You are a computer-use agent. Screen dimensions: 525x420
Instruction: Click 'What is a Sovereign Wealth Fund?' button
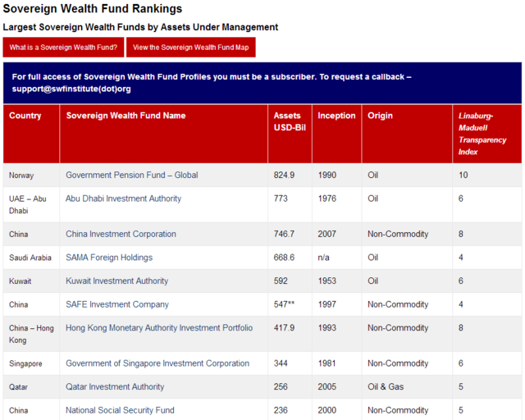coord(63,48)
